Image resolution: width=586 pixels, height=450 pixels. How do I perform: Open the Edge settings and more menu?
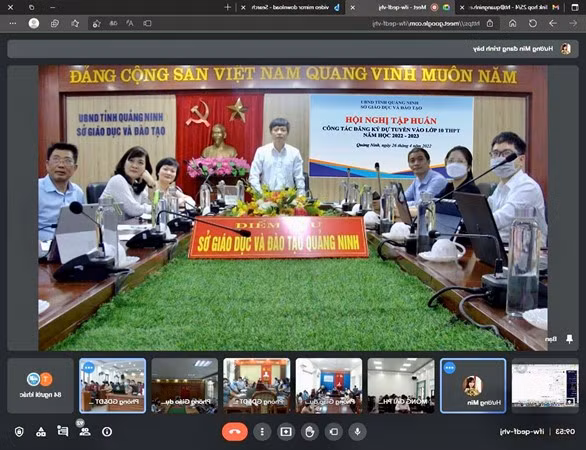pyautogui.click(x=13, y=24)
